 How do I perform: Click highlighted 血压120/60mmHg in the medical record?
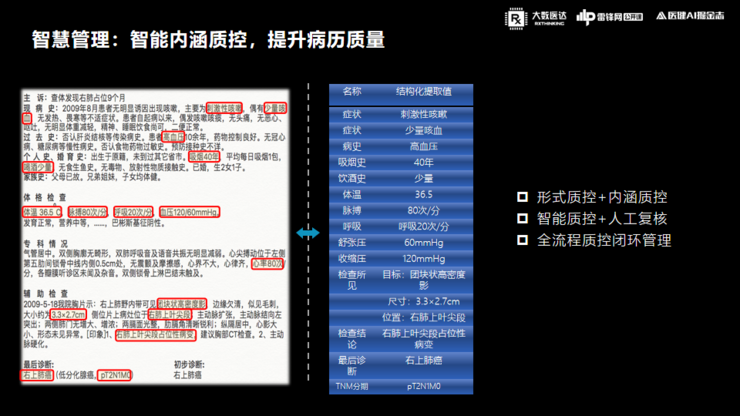[x=189, y=212]
